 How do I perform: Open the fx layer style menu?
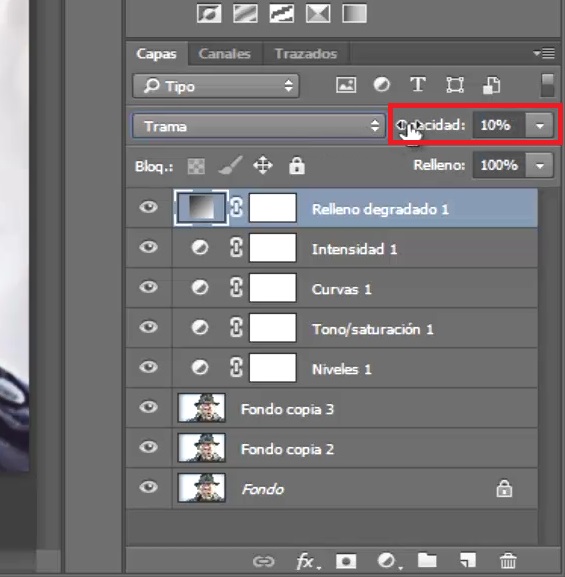(x=308, y=562)
